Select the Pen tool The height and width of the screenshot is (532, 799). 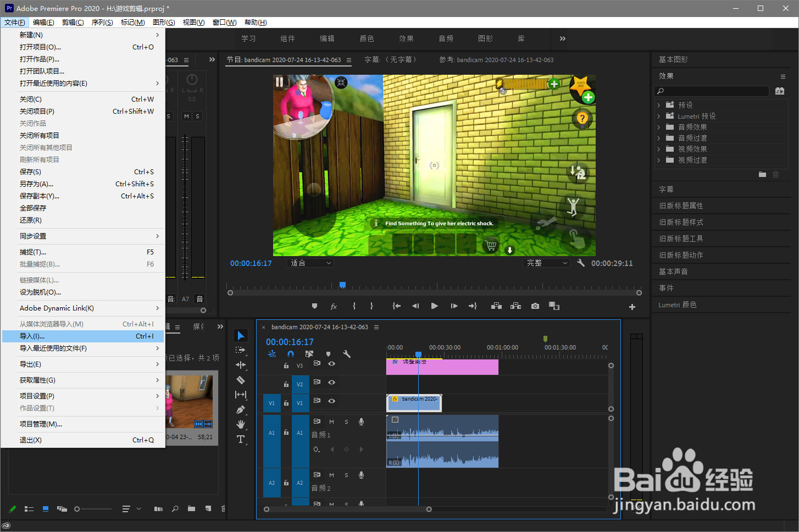pos(240,409)
